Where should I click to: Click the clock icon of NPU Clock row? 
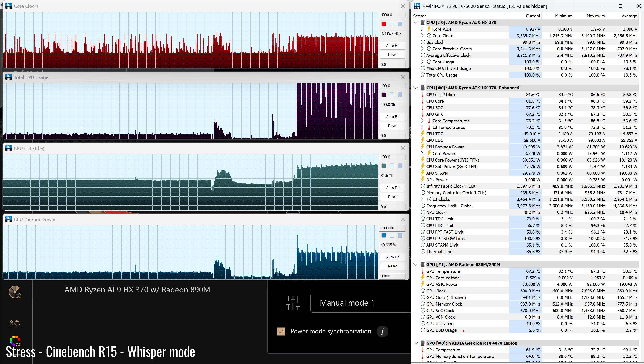coord(423,212)
